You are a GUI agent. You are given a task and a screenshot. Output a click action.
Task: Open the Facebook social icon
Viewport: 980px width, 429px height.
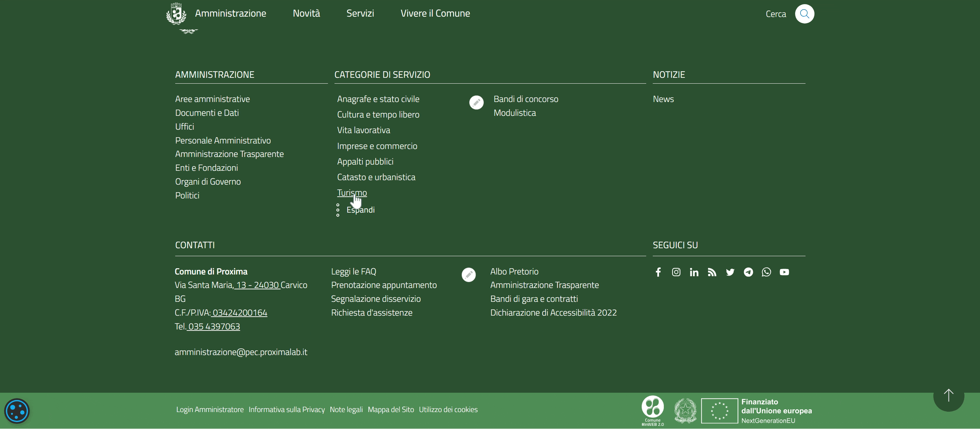658,272
